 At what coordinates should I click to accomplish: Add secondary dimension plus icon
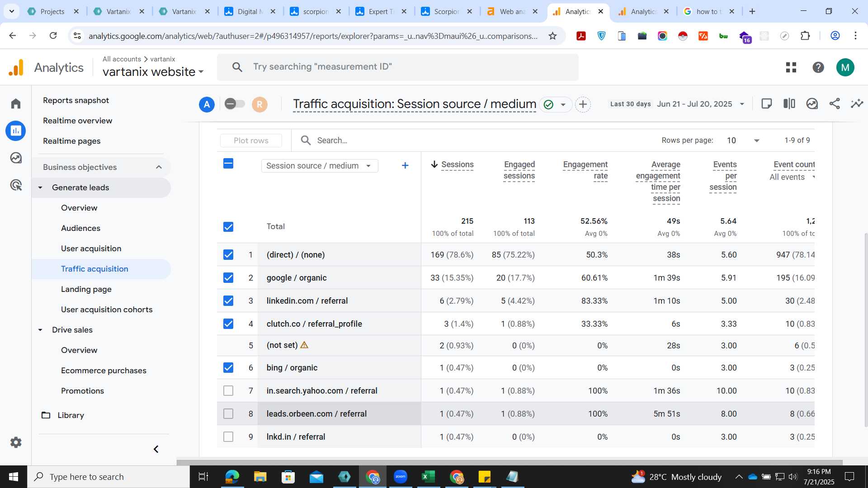pyautogui.click(x=405, y=166)
